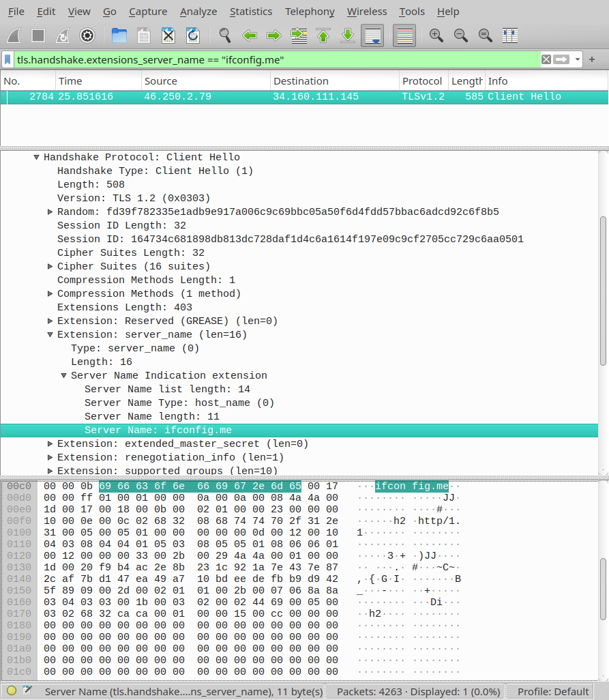Clear the display filter
The height and width of the screenshot is (700, 609).
click(546, 59)
